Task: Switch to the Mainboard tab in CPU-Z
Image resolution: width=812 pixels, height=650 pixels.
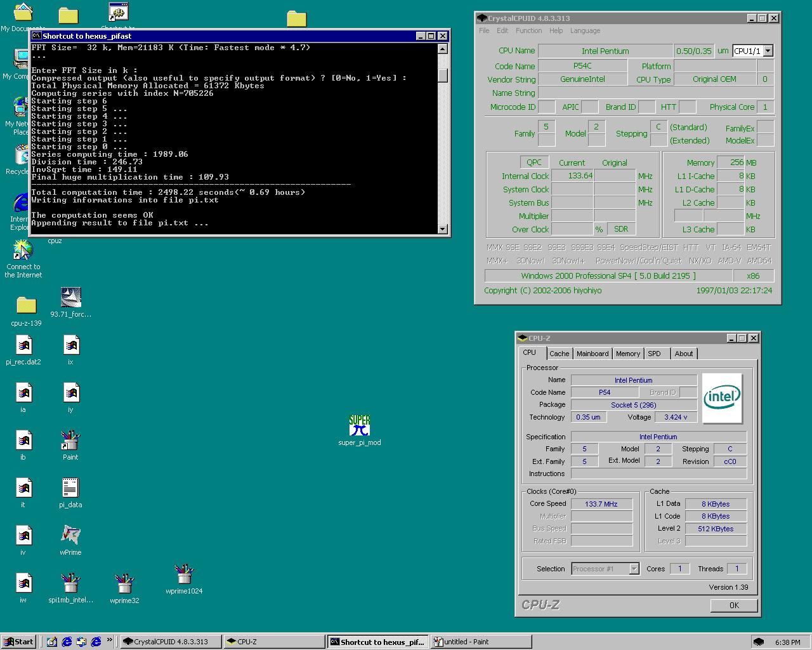Action: point(593,354)
